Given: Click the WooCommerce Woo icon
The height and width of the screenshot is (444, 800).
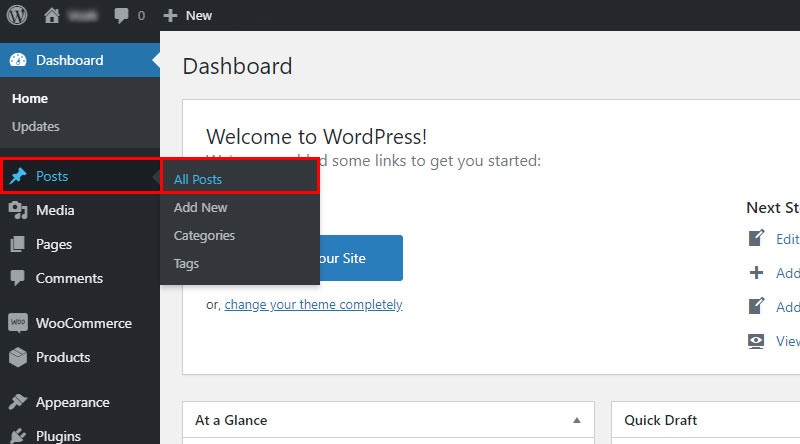Looking at the screenshot, I should click(18, 323).
